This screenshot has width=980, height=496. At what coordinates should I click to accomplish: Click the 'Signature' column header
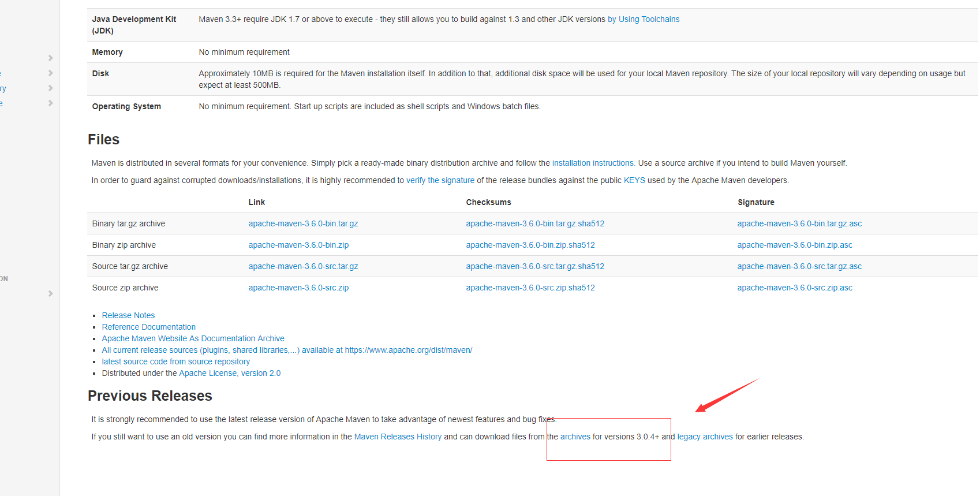(x=756, y=202)
